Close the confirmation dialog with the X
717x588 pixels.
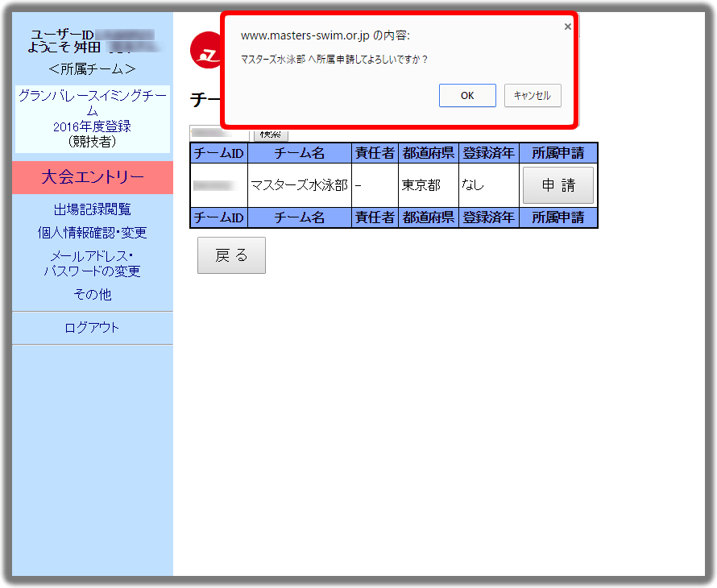[x=567, y=27]
